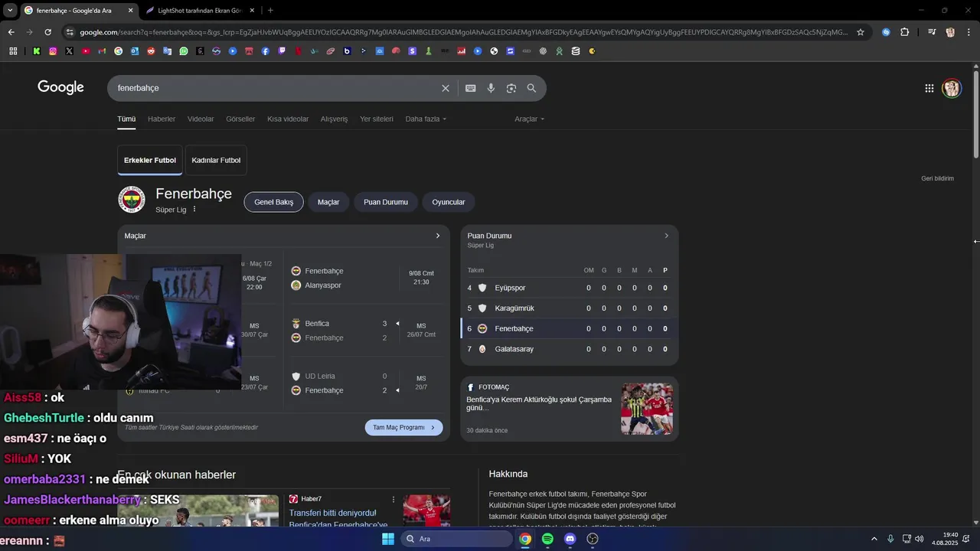Click the Windows taskbar search box
980x551 pixels.
(x=457, y=539)
